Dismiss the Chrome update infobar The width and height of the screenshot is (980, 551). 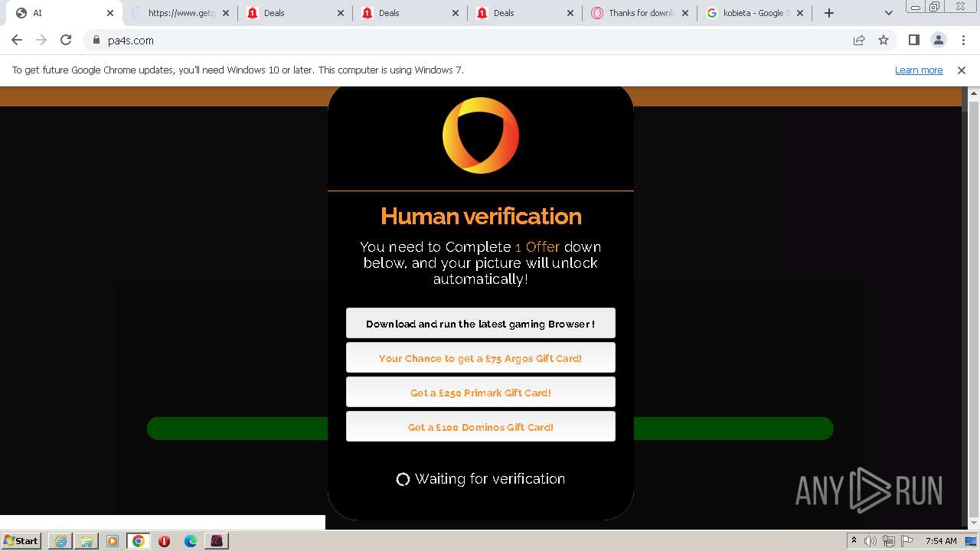click(x=962, y=70)
